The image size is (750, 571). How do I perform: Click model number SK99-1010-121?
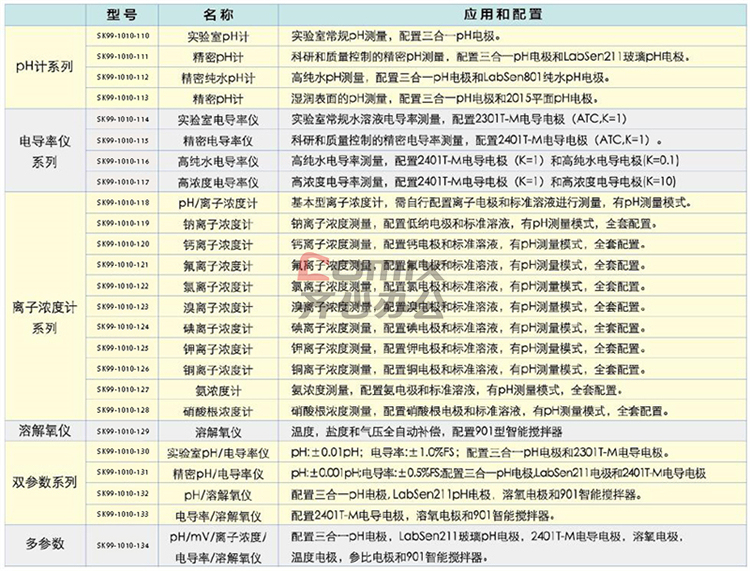123,265
